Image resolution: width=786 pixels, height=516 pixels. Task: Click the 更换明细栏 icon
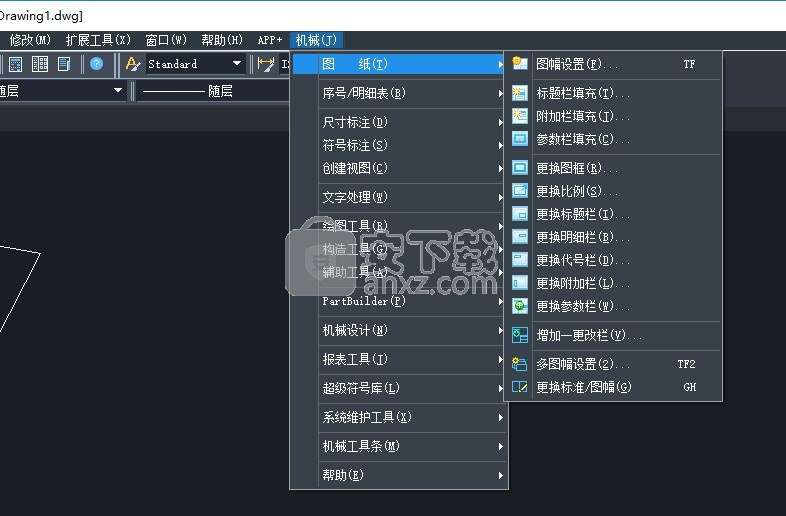click(x=520, y=237)
